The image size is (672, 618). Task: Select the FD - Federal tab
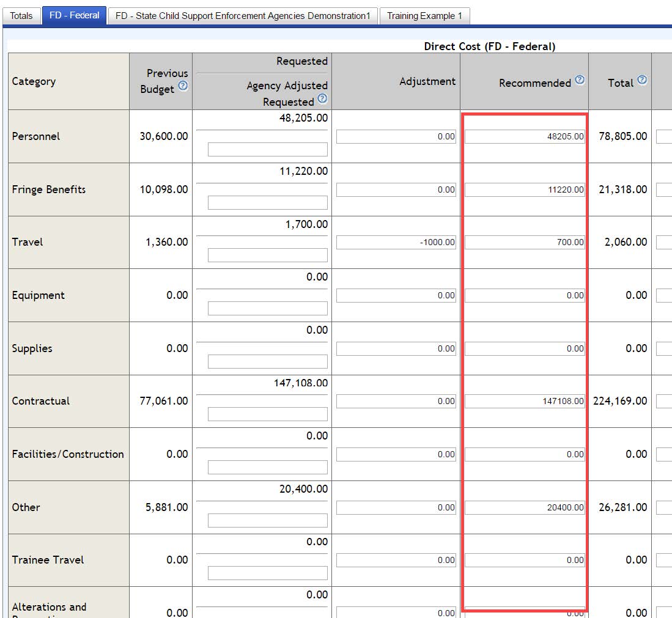click(74, 16)
